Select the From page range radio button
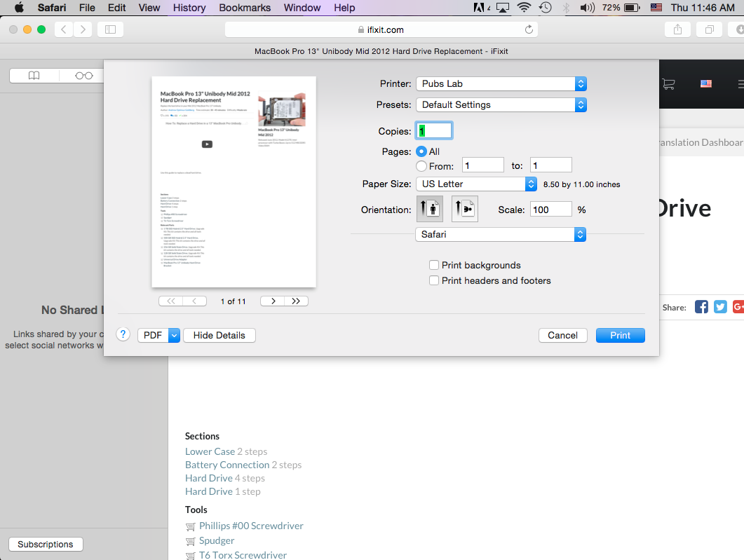This screenshot has width=744, height=560. coord(421,166)
